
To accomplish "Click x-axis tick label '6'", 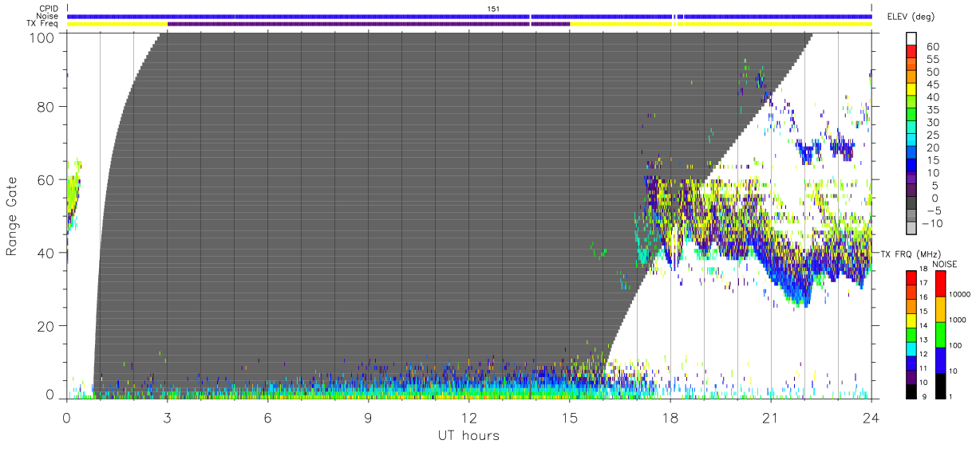I will click(267, 417).
